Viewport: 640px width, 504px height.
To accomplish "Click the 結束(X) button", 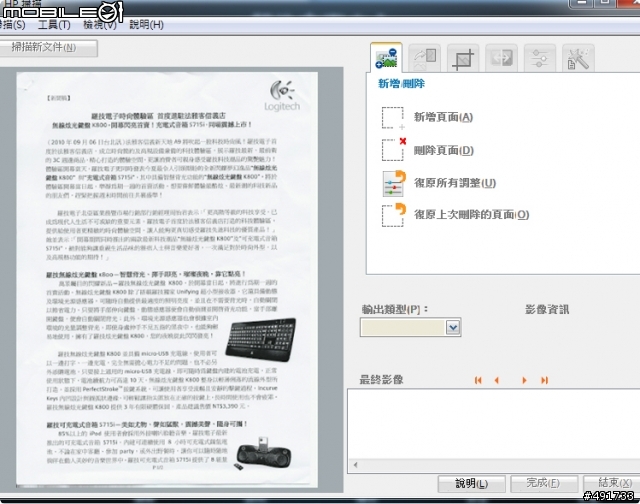I will 611,484.
